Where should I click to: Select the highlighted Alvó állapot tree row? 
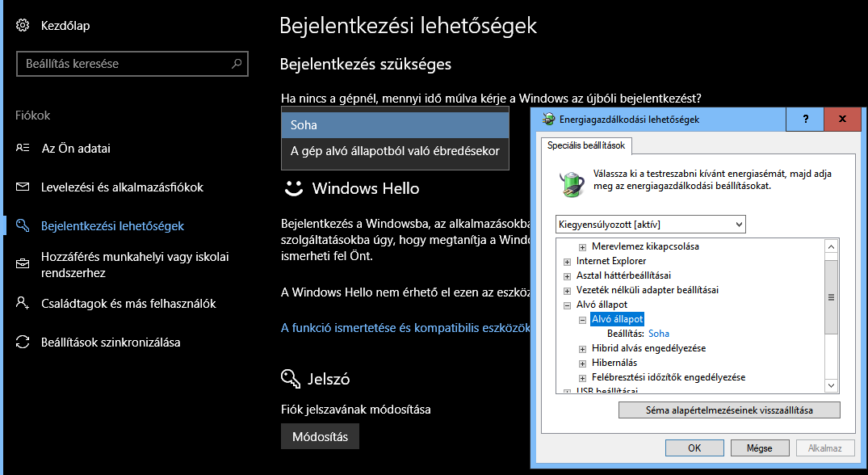(x=617, y=319)
